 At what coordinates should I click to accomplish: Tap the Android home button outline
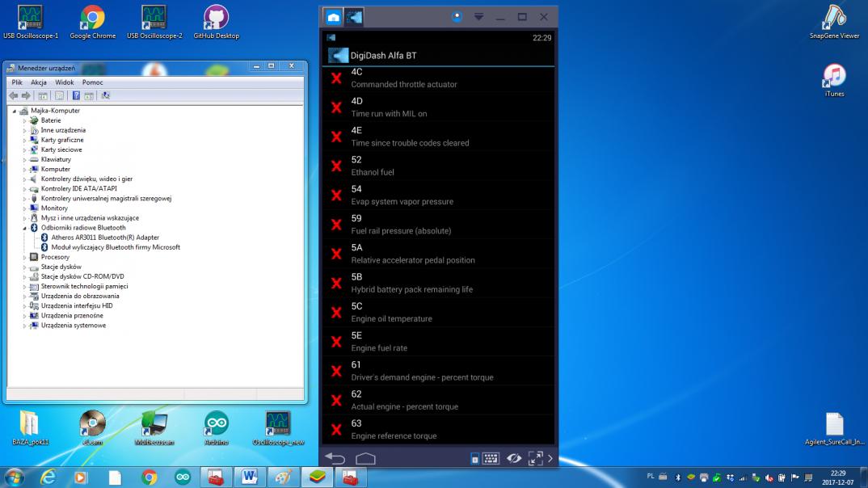click(365, 459)
